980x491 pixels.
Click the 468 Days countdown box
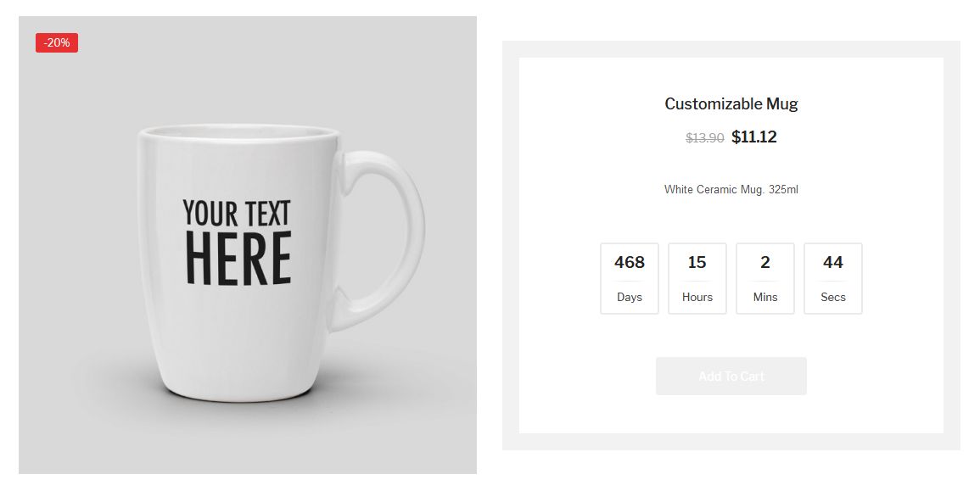click(x=629, y=278)
